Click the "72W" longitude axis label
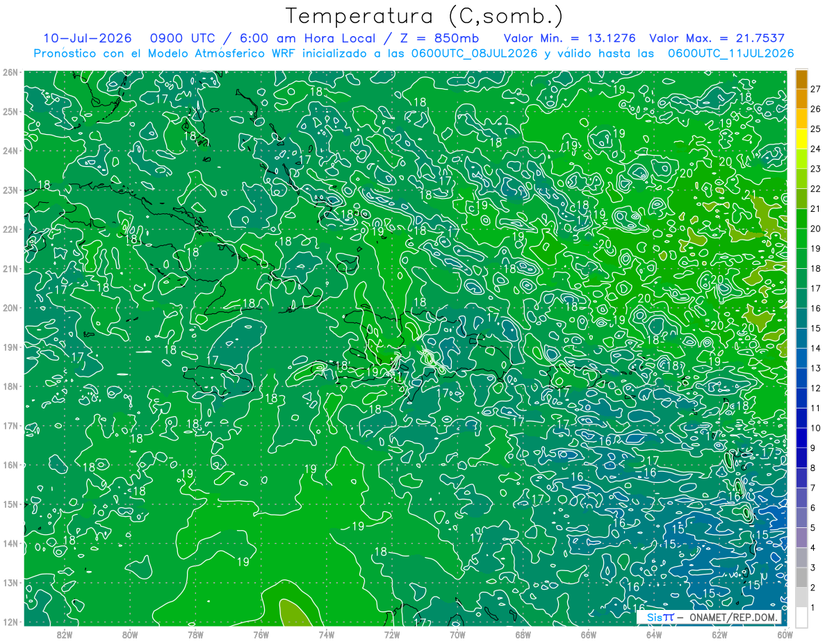The height and width of the screenshot is (644, 834). click(392, 634)
